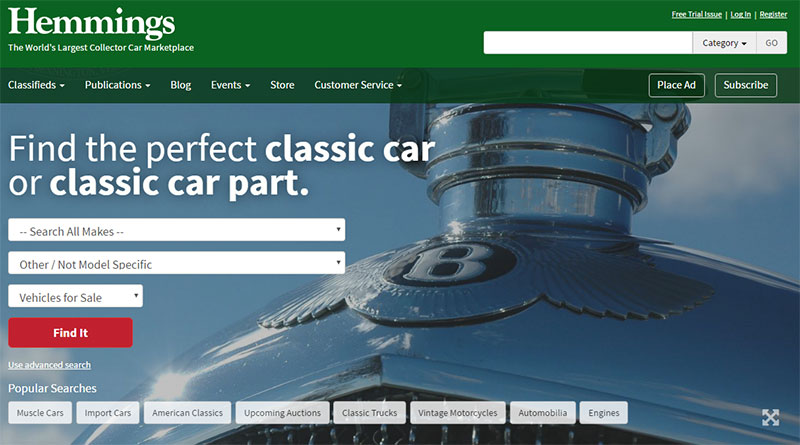Open the Category dropdown
Screen dimensions: 800x445
click(724, 43)
